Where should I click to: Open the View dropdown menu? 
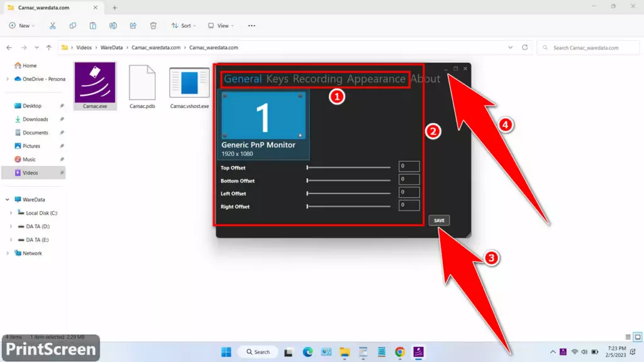(221, 26)
